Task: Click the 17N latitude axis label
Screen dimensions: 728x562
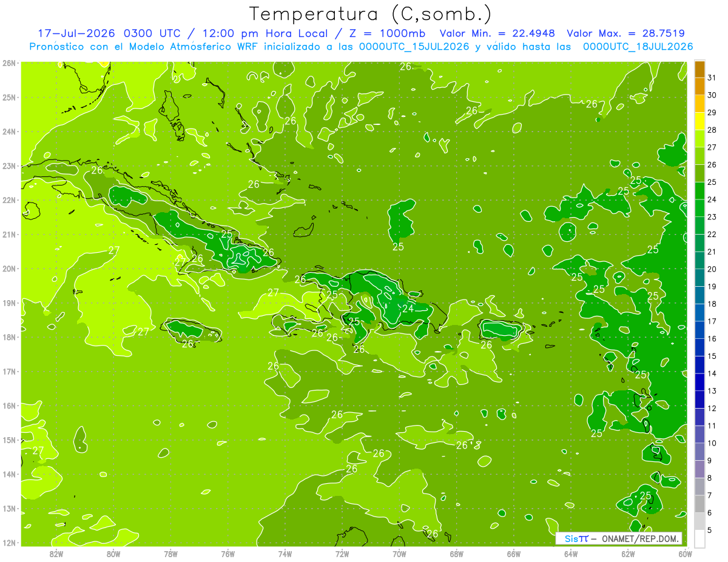Action: [x=10, y=371]
